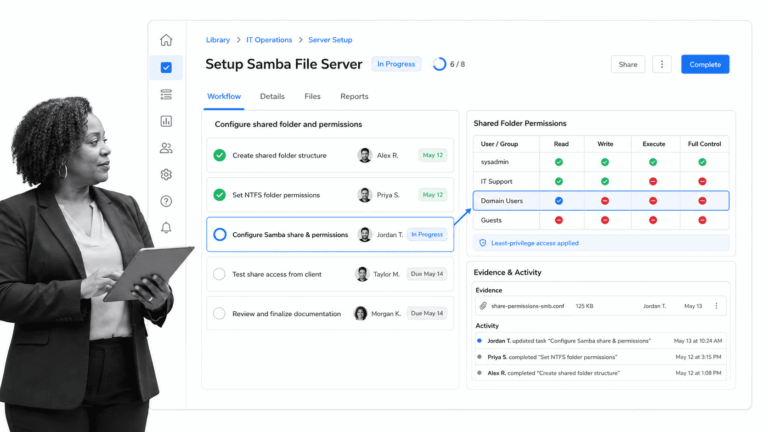Click Due May 14 tag on Review task
The image size is (768, 432).
coord(427,313)
